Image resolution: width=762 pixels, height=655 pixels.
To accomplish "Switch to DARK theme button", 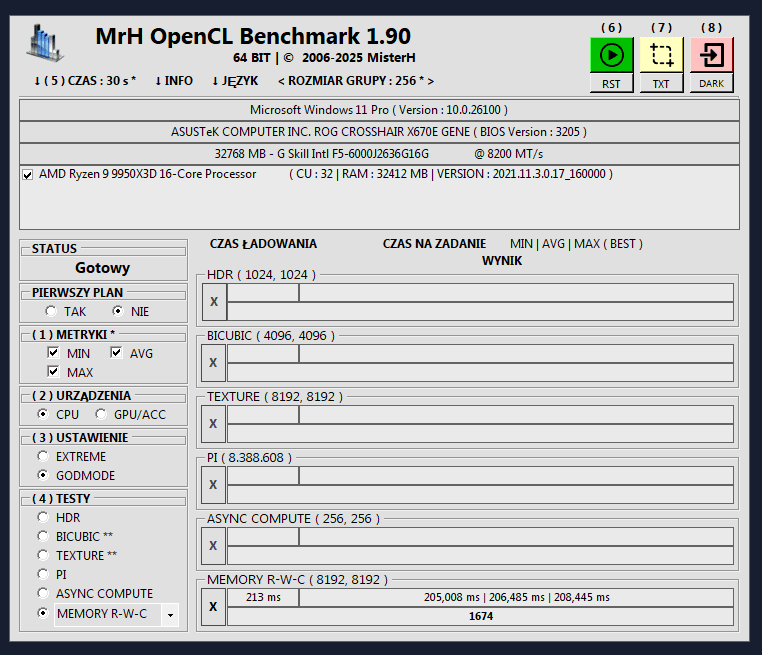I will (711, 84).
